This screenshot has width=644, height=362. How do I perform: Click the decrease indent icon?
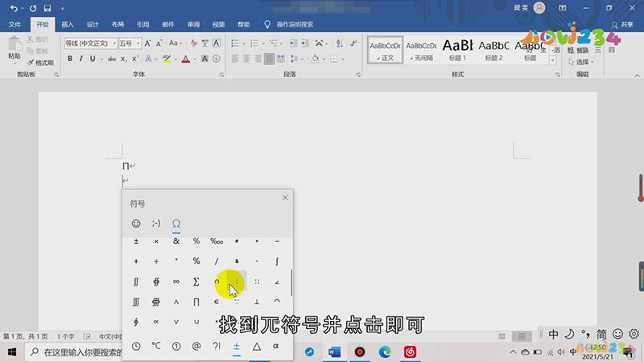tap(292, 43)
